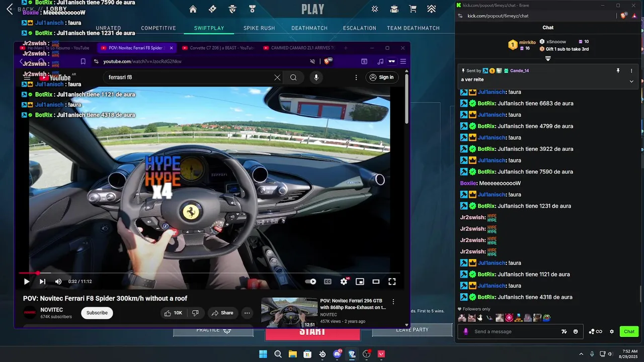The width and height of the screenshot is (644, 362).
Task: Dislike the Novitec Ferrari video
Action: (x=195, y=313)
